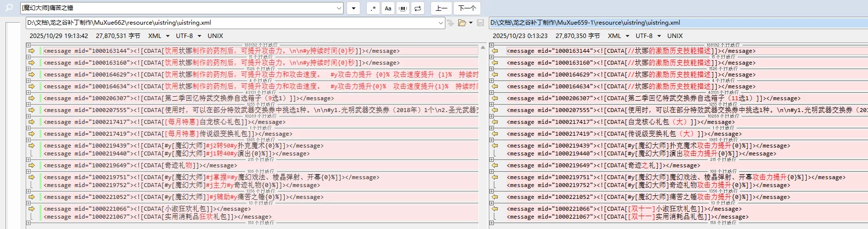The width and height of the screenshot is (868, 229).
Task: Copy right line 1000206307 to left
Action: (x=495, y=98)
